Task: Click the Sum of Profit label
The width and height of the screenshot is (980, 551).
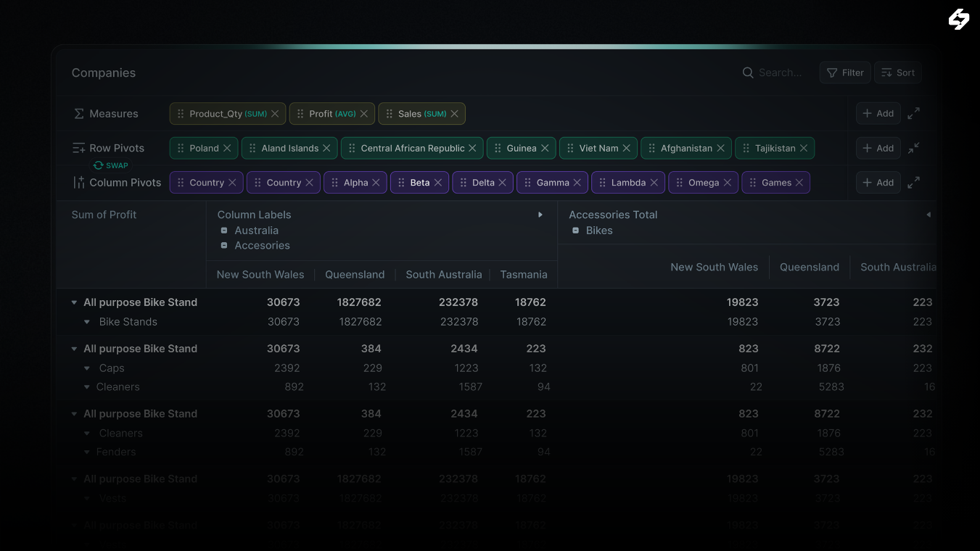Action: (104, 215)
